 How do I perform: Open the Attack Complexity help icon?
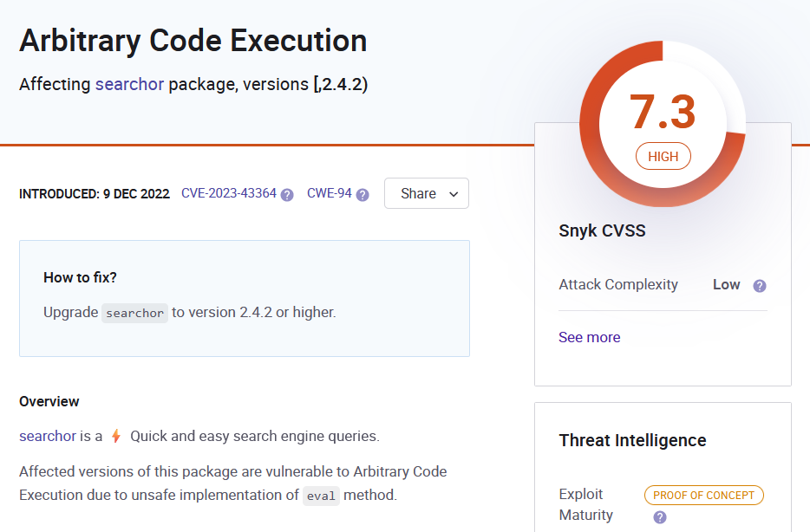[x=760, y=286]
